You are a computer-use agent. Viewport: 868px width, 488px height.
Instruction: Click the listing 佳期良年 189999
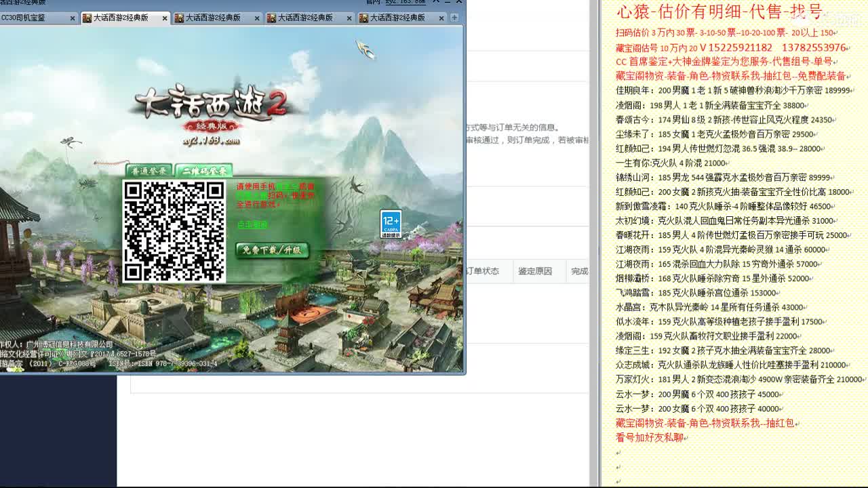733,90
